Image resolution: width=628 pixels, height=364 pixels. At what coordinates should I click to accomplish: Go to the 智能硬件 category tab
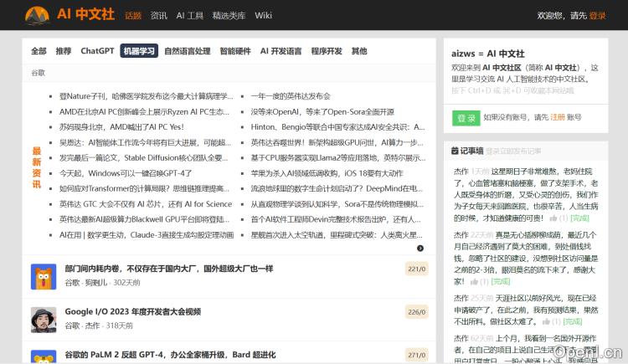(235, 51)
